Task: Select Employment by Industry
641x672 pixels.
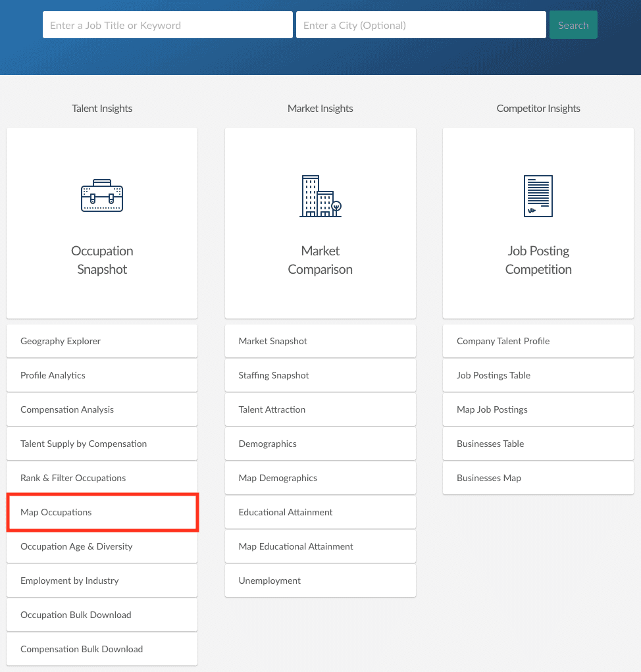Action: [102, 581]
